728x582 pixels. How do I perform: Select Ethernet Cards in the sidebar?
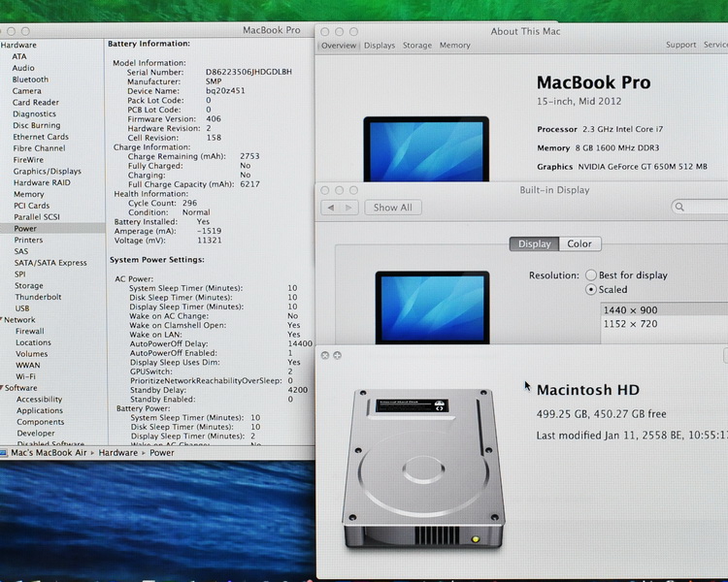41,137
